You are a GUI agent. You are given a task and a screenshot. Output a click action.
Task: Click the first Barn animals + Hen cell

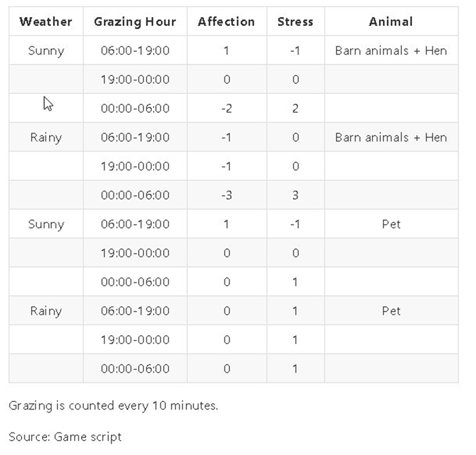(x=391, y=50)
